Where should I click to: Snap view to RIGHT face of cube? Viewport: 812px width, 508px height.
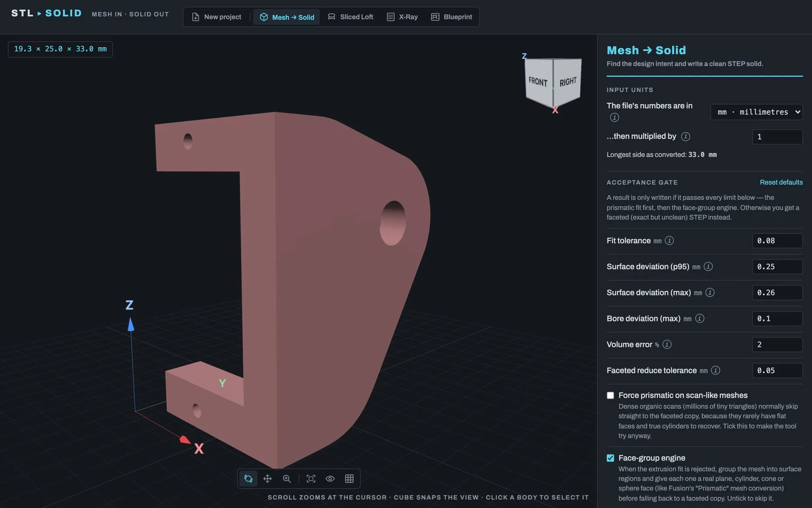coord(568,82)
